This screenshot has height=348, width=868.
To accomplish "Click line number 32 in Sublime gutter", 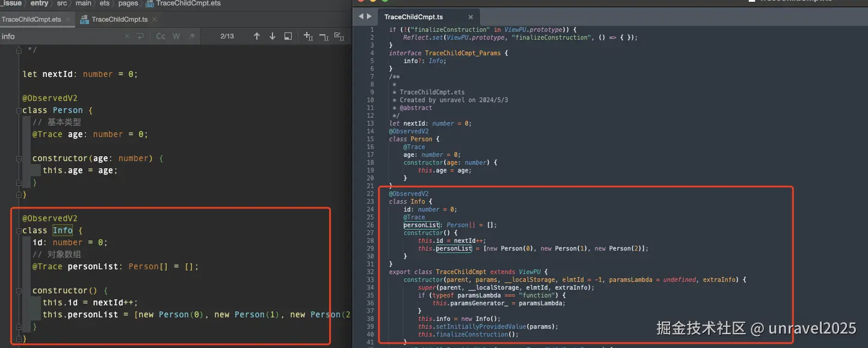I will point(371,272).
